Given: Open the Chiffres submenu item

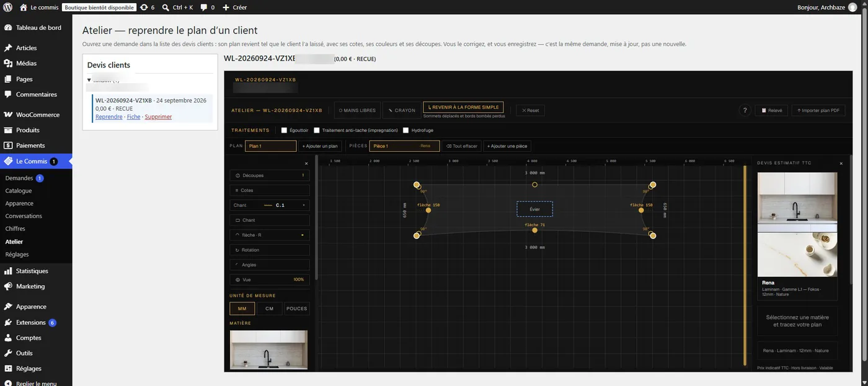Looking at the screenshot, I should click(15, 229).
